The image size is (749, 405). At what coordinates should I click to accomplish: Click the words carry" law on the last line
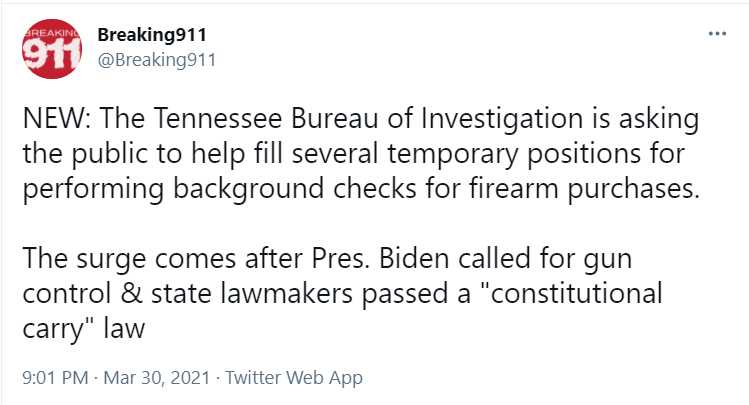click(84, 330)
